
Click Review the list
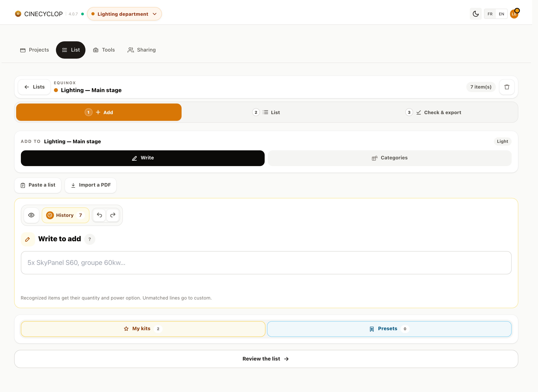coord(266,359)
